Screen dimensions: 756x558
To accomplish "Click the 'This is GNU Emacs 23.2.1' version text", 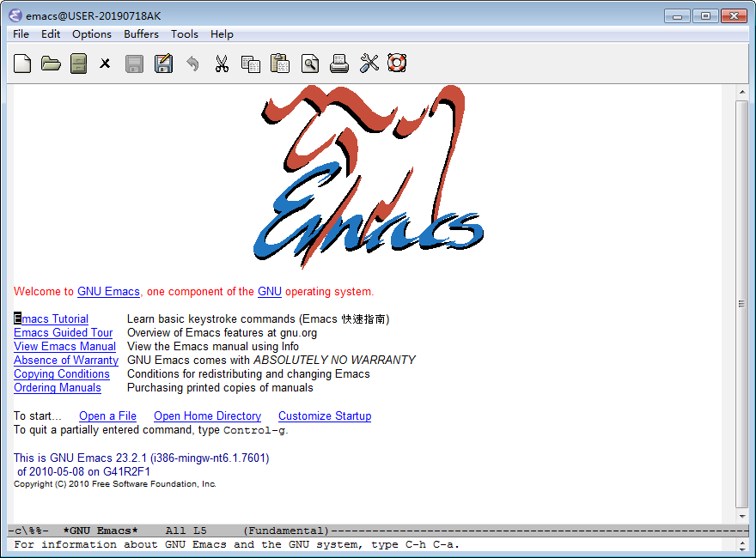I will click(141, 458).
